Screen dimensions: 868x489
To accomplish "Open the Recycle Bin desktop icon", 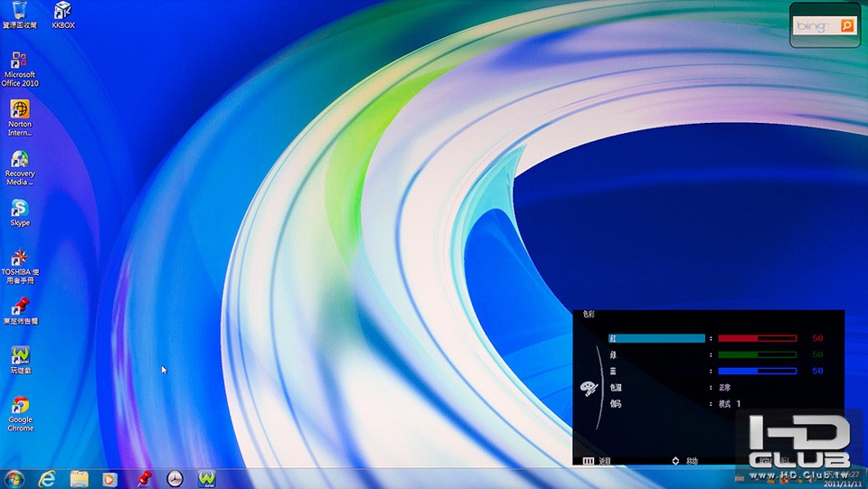I will pyautogui.click(x=19, y=15).
